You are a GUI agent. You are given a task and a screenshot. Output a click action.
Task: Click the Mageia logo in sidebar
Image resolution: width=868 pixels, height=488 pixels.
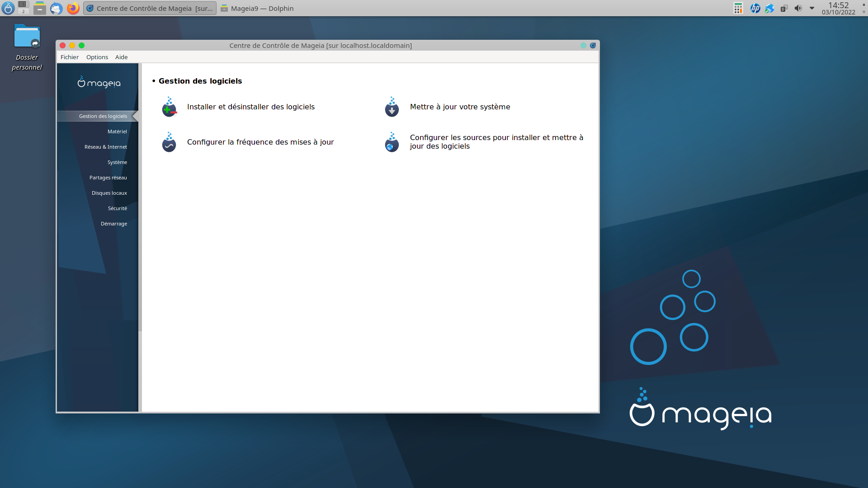99,82
